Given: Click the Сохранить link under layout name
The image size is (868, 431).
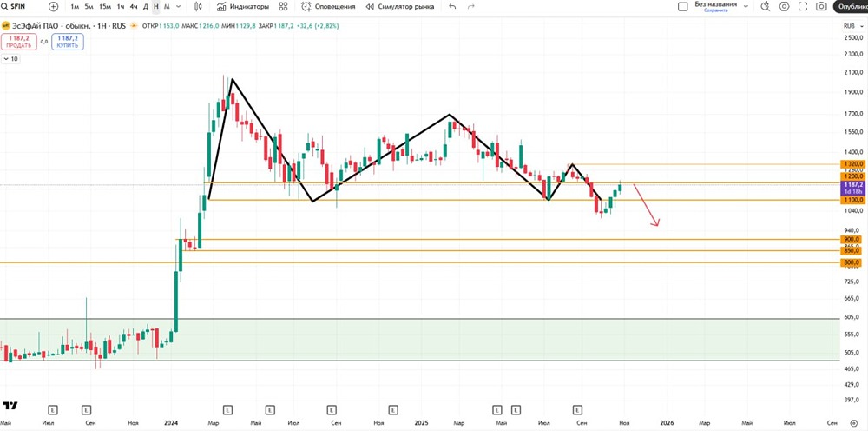Looking at the screenshot, I should tap(715, 10).
